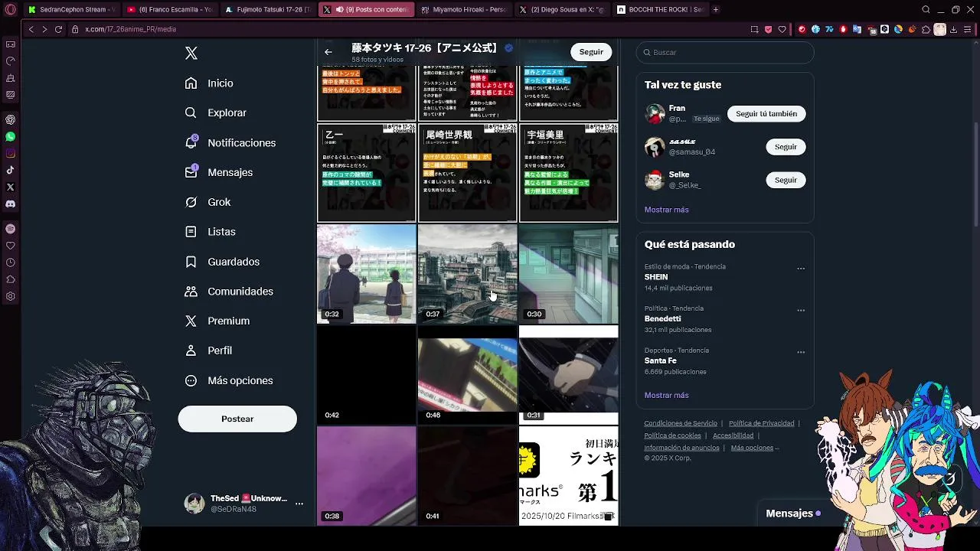Switch to Franco Escamilla YouTube tab
This screenshot has width=980, height=551.
coord(170,10)
